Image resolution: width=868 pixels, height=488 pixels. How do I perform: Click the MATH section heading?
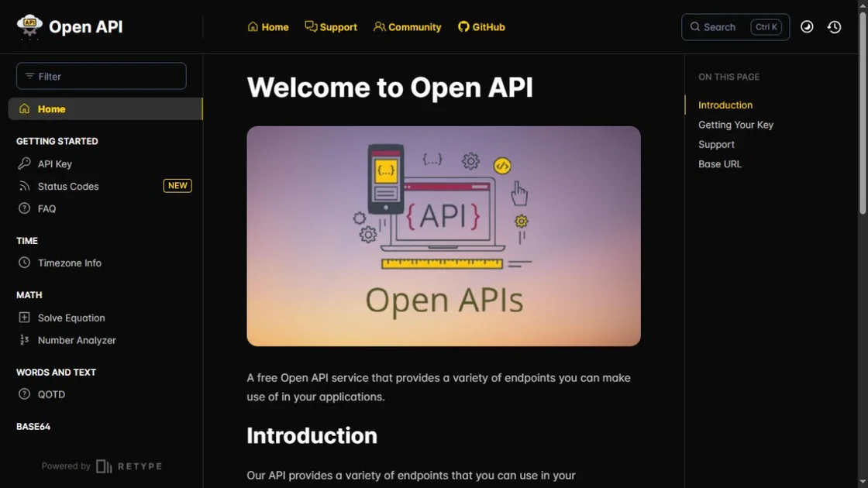pyautogui.click(x=29, y=295)
